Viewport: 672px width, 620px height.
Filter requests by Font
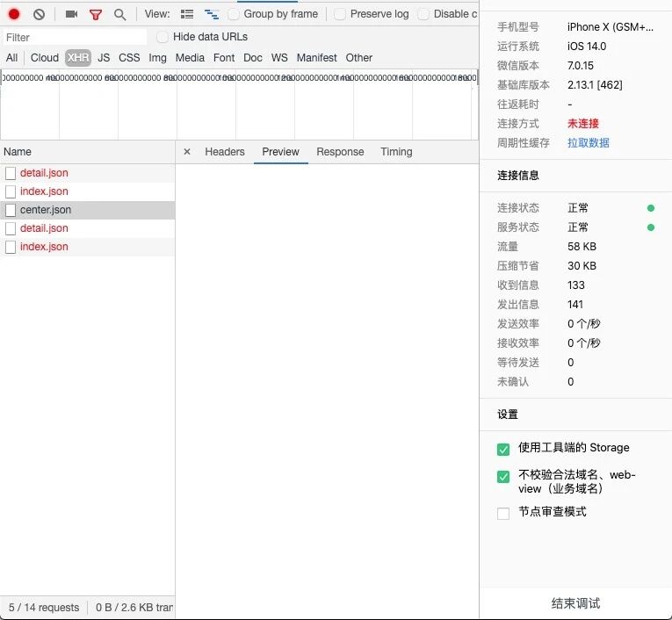click(224, 58)
